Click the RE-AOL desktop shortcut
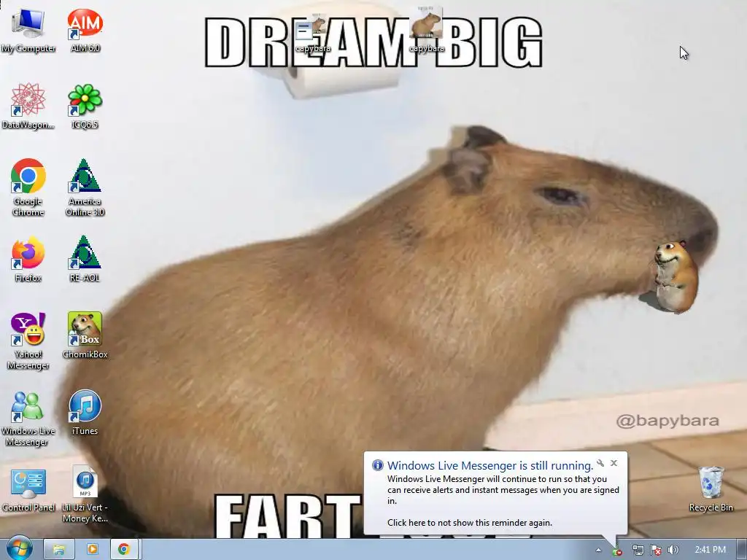The image size is (747, 560). pos(85,260)
